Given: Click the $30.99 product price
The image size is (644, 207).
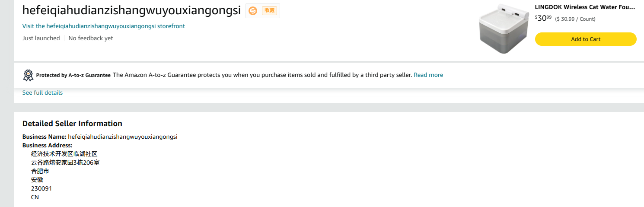Looking at the screenshot, I should pyautogui.click(x=543, y=18).
